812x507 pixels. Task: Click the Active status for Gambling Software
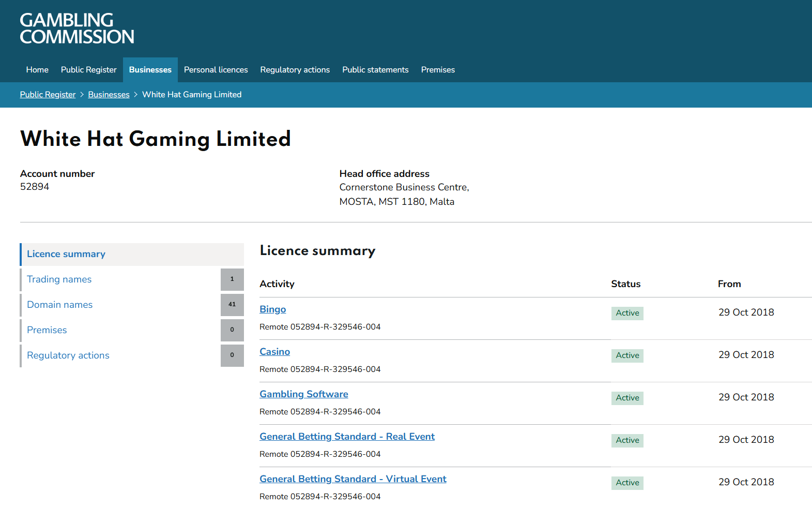click(x=627, y=398)
